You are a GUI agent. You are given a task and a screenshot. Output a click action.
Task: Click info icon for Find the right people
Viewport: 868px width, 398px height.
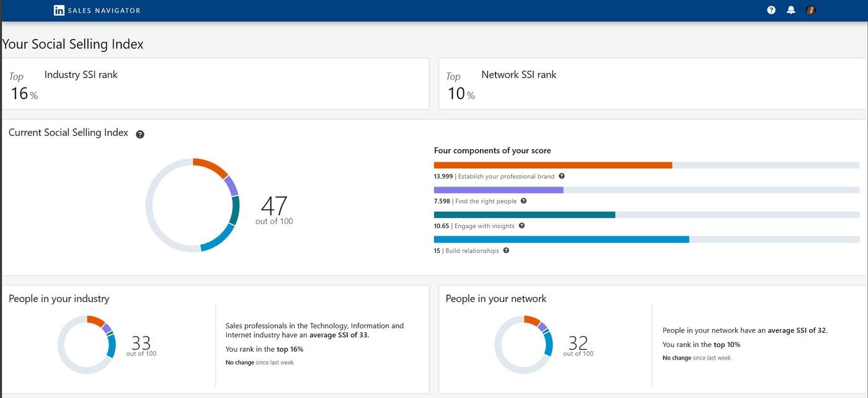[x=523, y=201]
